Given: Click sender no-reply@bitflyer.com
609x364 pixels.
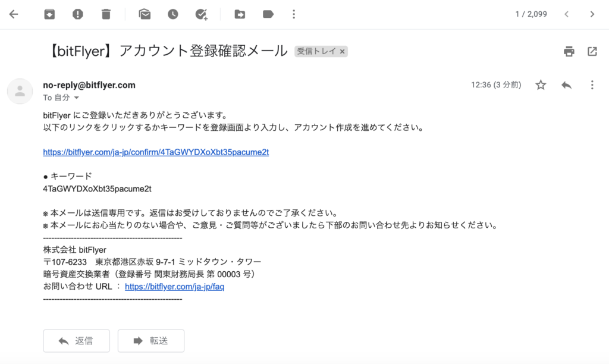Looking at the screenshot, I should 89,85.
